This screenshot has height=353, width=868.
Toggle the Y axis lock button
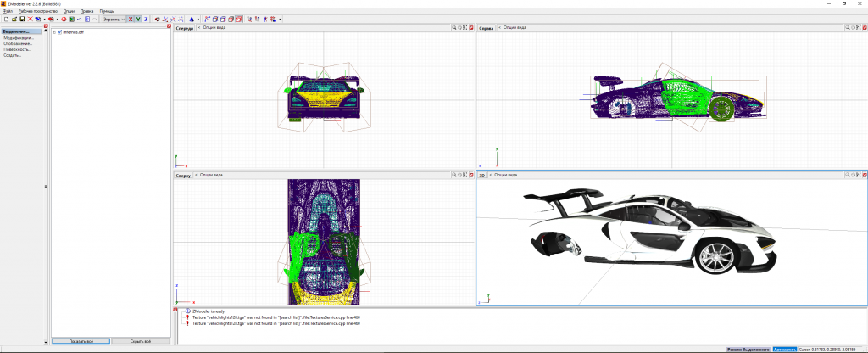tap(138, 19)
